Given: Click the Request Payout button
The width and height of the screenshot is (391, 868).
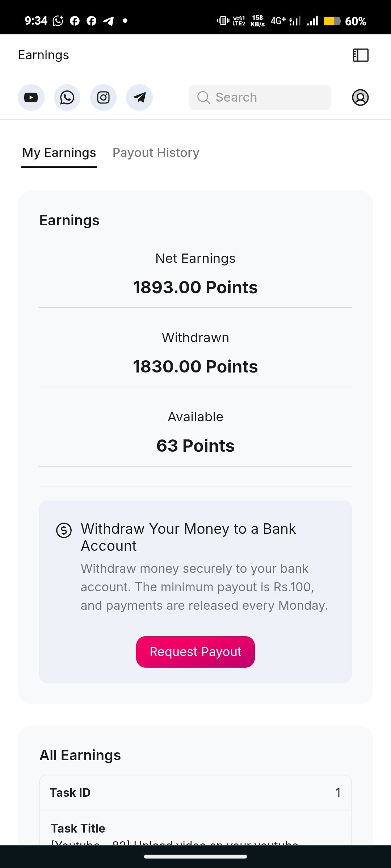Looking at the screenshot, I should tap(195, 652).
